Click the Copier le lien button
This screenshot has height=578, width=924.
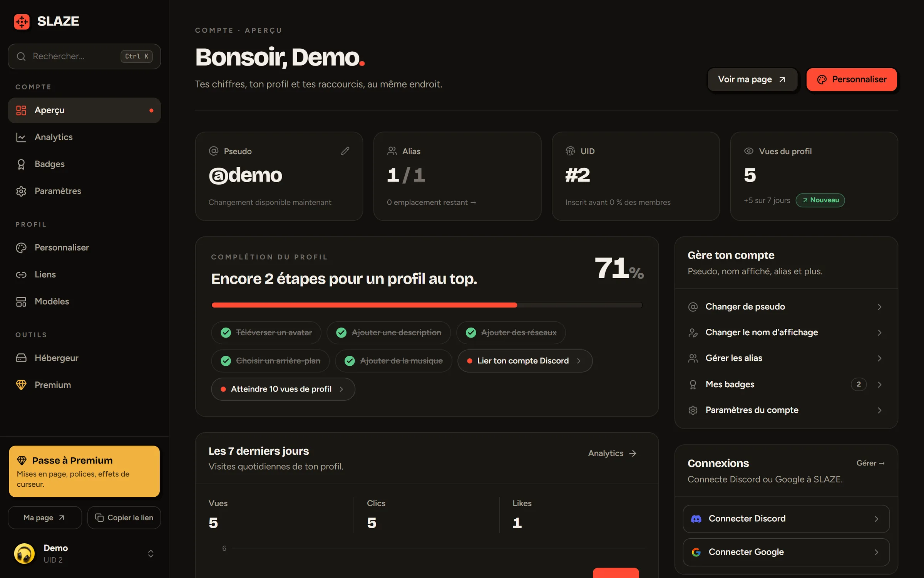pos(124,518)
